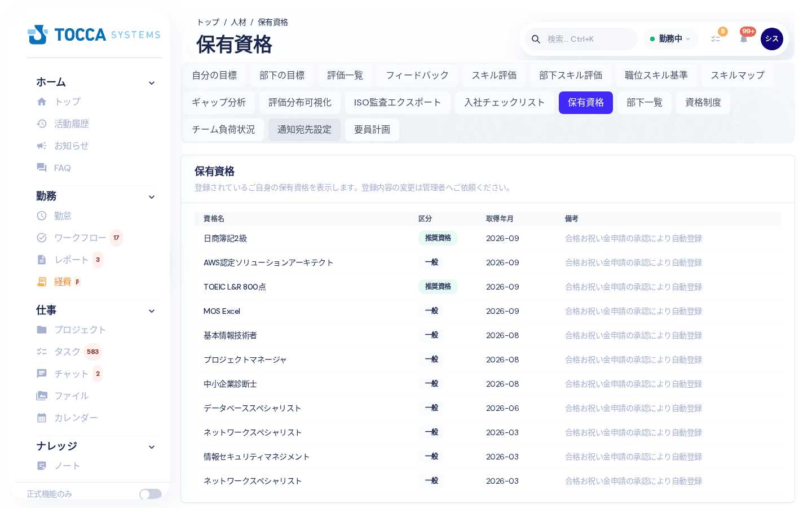Open notifications bell with 99+ badge
Viewport: 812px width, 508px height.
(744, 39)
